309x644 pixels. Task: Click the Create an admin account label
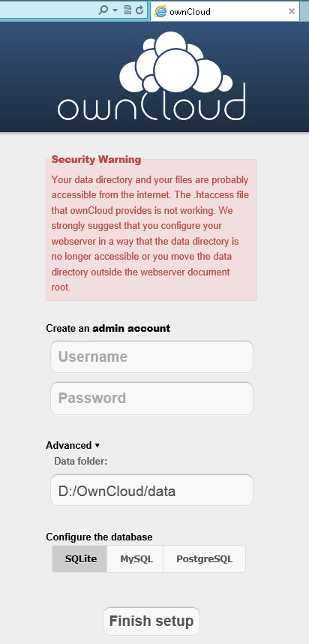[x=108, y=328]
